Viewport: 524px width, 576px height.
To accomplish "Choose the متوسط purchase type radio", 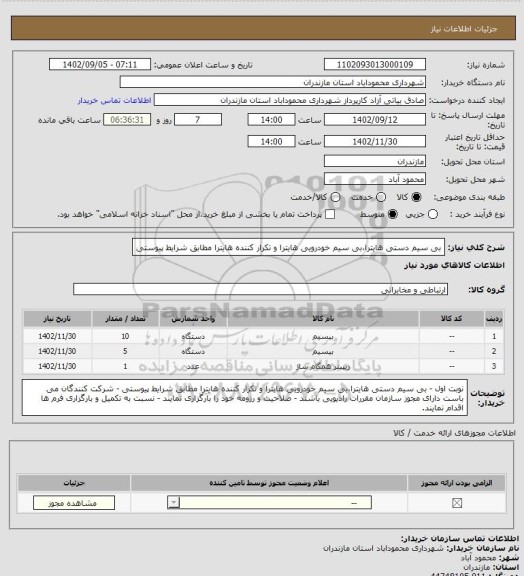I will (x=393, y=214).
